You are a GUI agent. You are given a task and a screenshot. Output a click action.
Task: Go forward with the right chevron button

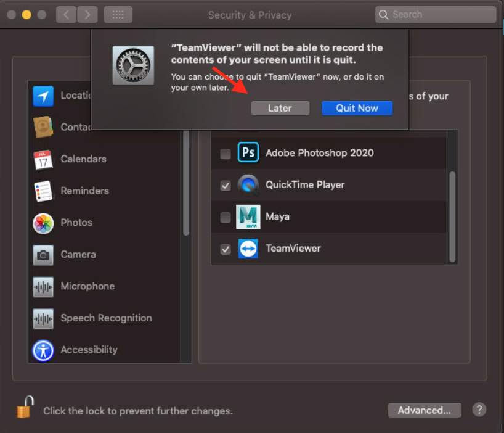(x=87, y=15)
